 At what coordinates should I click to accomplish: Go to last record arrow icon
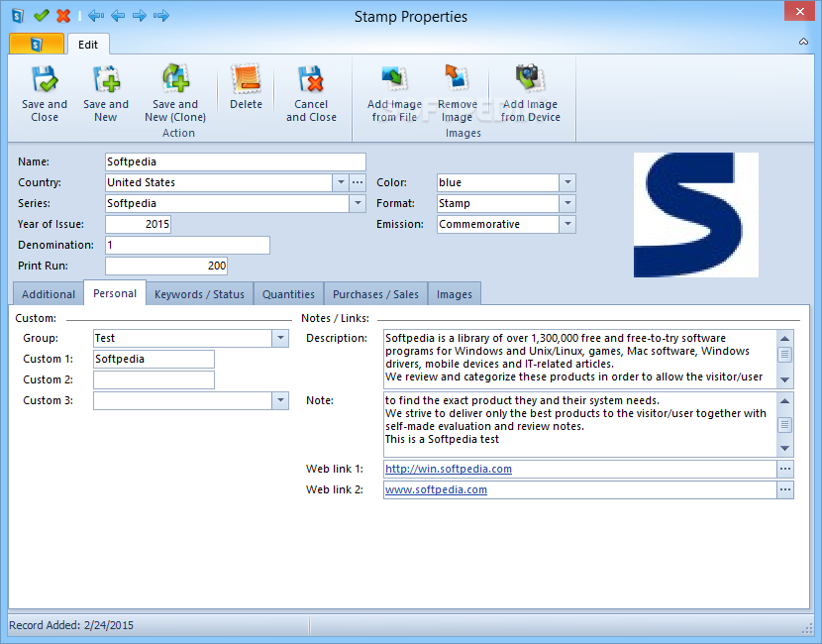pos(161,16)
